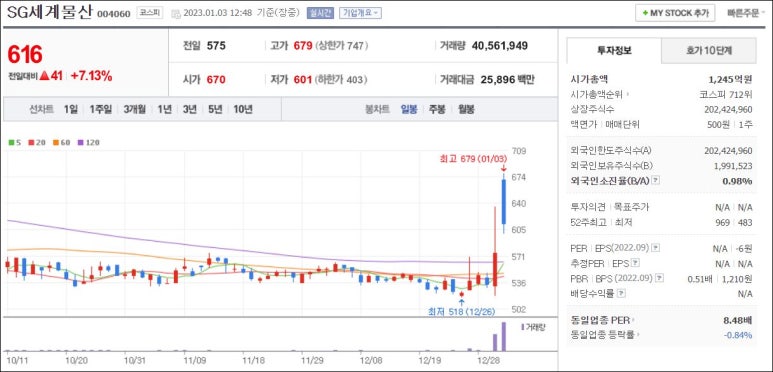Screen dimensions: 773x372
Task: Click the 코스피 market tag
Action: click(x=149, y=13)
